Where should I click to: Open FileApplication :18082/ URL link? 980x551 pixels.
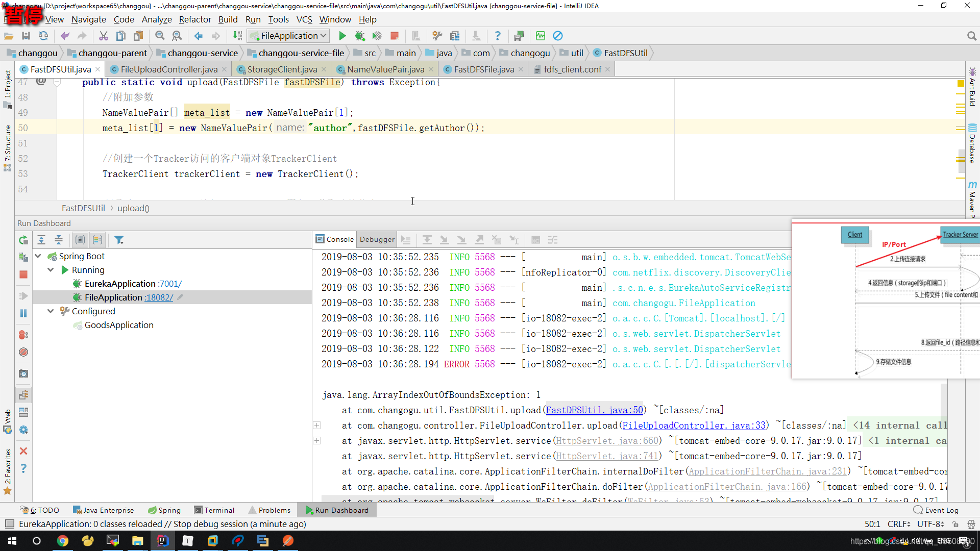click(159, 297)
